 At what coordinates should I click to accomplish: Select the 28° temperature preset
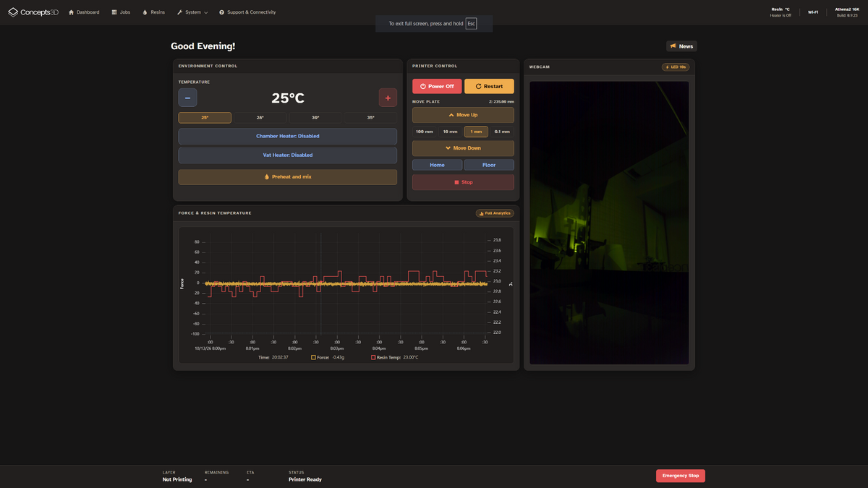[x=260, y=118]
